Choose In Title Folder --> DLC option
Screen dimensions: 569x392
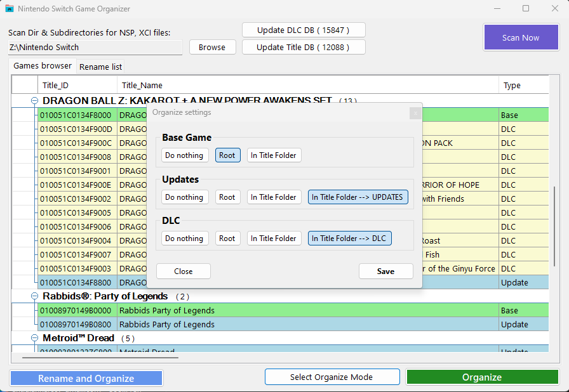coord(349,238)
